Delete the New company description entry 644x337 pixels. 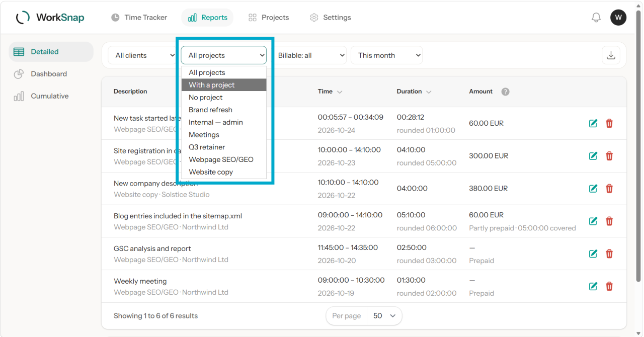pyautogui.click(x=609, y=189)
